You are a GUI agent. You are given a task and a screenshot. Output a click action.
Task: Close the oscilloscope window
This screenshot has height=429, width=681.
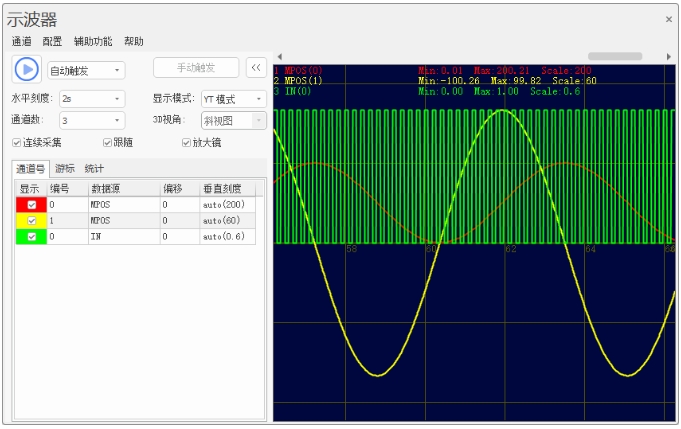pyautogui.click(x=669, y=19)
